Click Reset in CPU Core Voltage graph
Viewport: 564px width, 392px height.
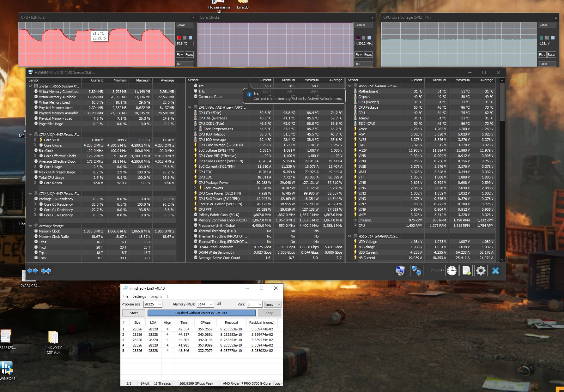point(551,54)
